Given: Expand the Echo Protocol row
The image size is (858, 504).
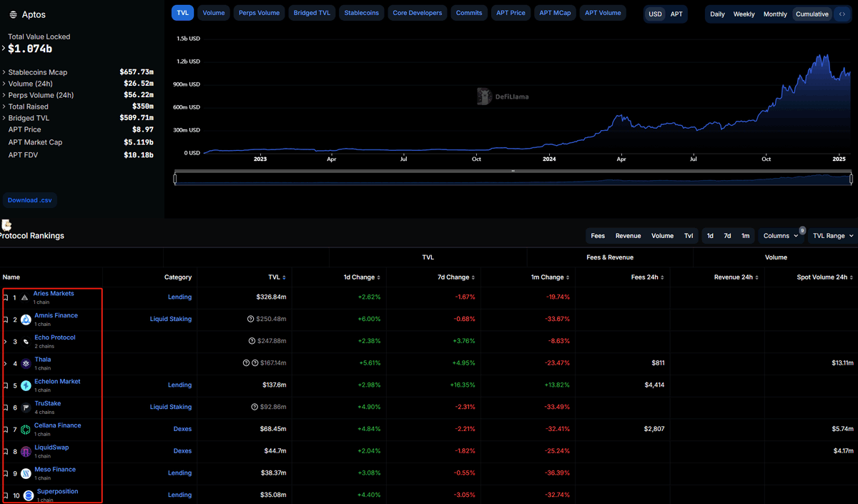Looking at the screenshot, I should click(5, 342).
